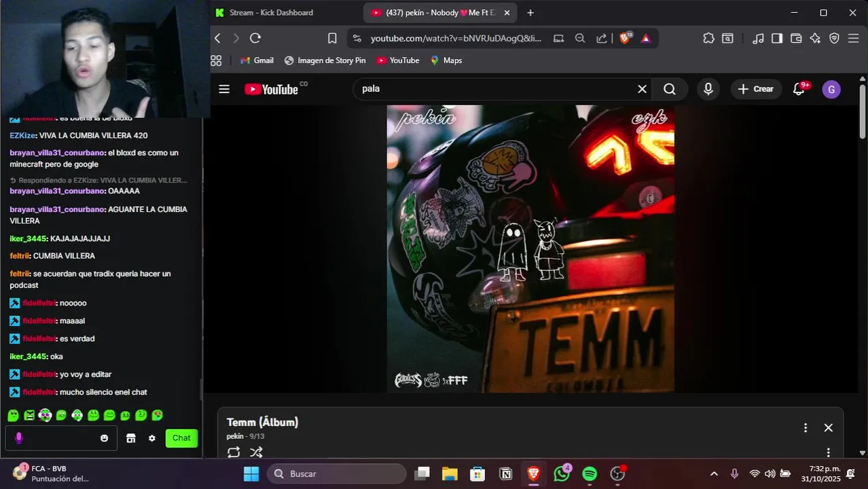Toggle the Brave sidebar panel
The width and height of the screenshot is (868, 489).
(x=777, y=38)
